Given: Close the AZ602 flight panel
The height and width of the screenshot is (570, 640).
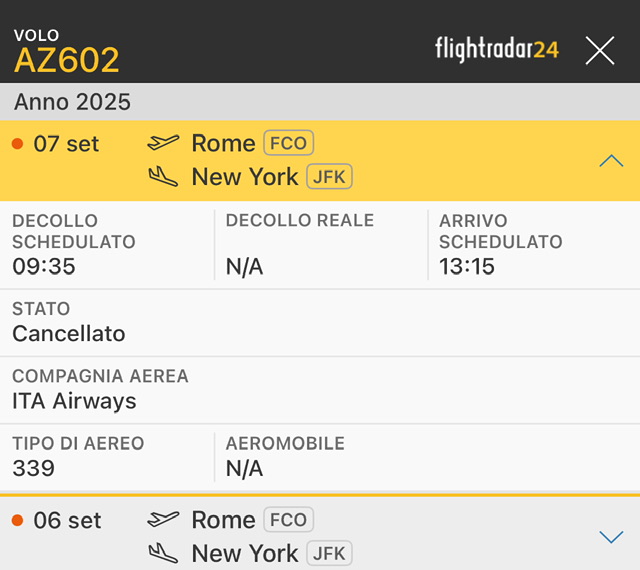Looking at the screenshot, I should (600, 50).
